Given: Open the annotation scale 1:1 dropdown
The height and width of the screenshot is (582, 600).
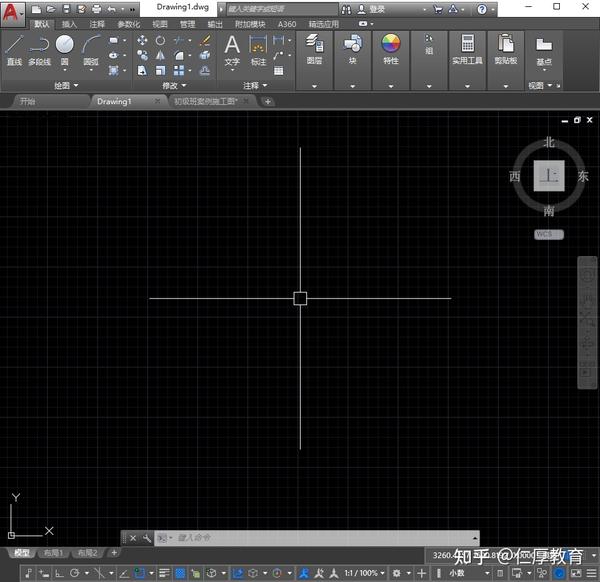Looking at the screenshot, I should [x=364, y=573].
